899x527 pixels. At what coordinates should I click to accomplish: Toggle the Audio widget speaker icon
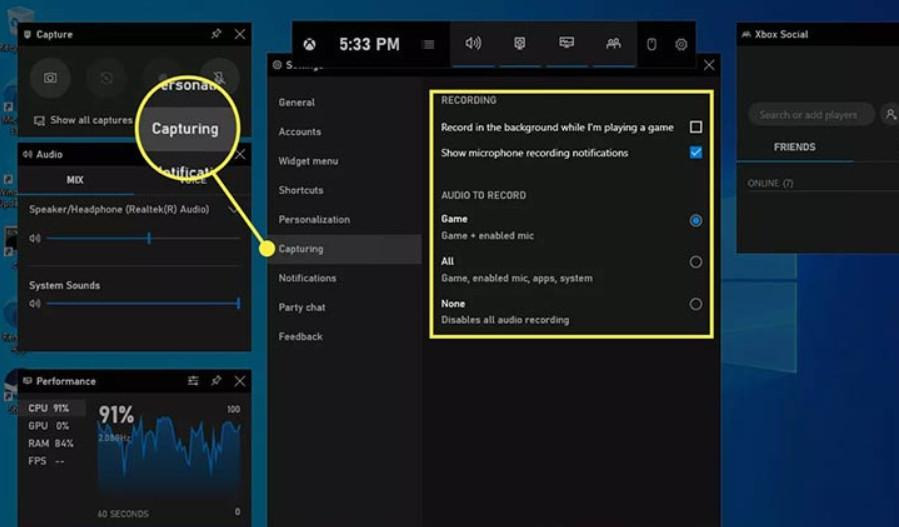[x=473, y=44]
